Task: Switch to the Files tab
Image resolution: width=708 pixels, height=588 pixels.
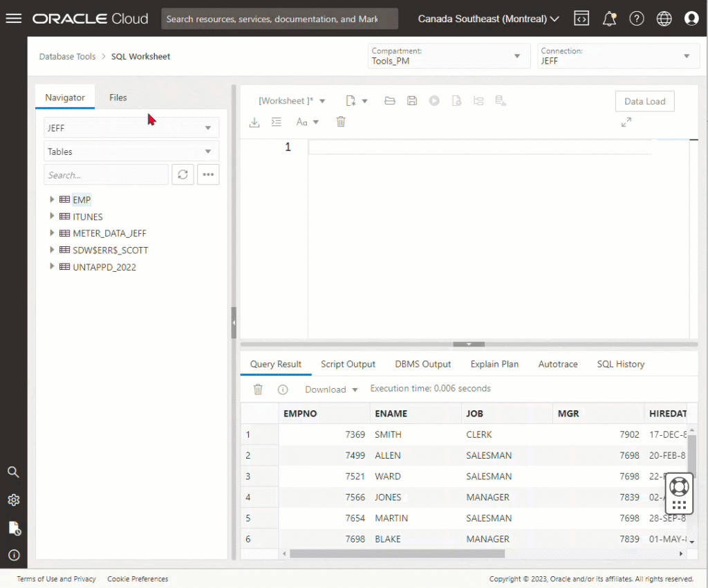Action: click(118, 98)
